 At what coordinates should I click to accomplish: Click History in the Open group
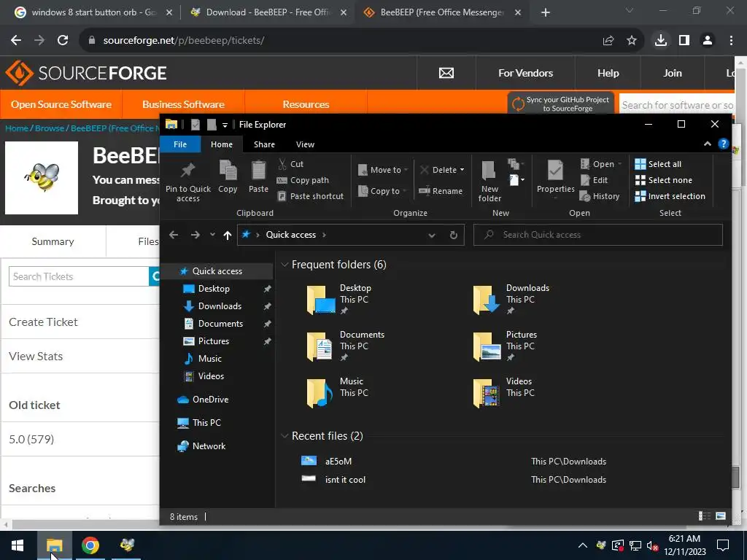pos(600,196)
